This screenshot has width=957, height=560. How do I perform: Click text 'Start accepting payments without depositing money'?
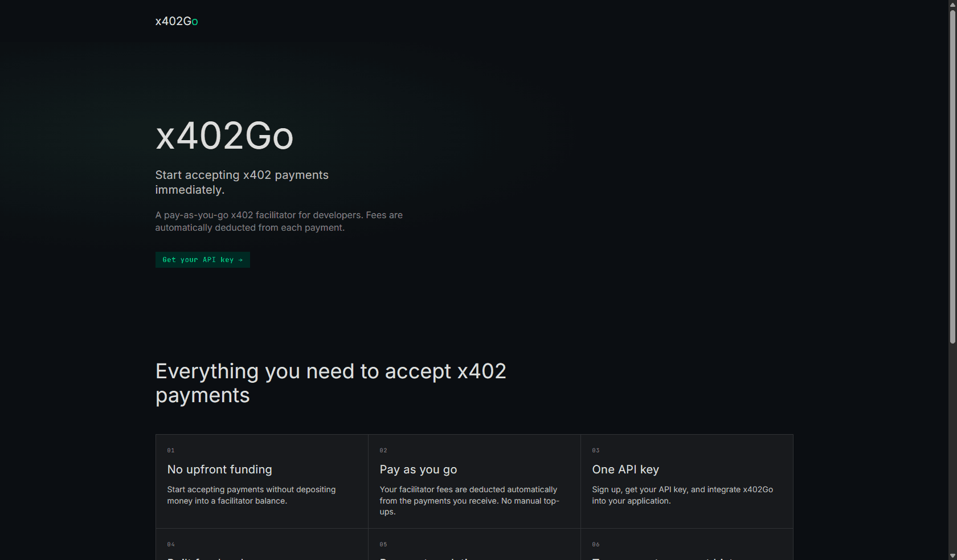click(x=252, y=495)
